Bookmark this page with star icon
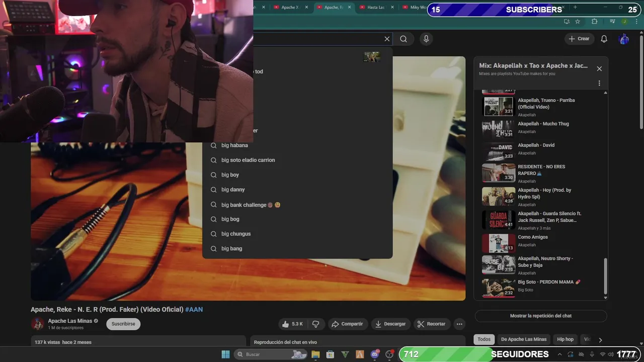 pos(578,22)
